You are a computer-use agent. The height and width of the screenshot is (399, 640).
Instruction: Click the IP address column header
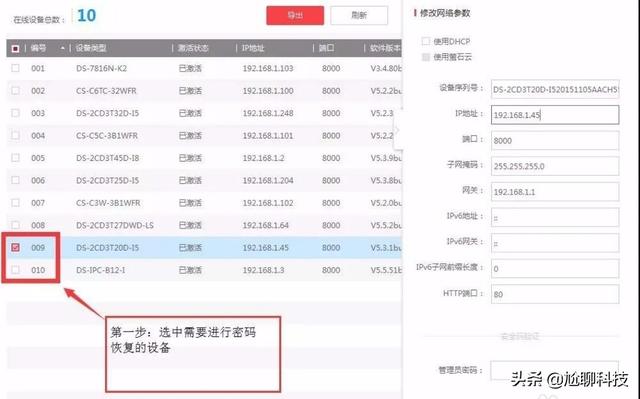tap(253, 48)
